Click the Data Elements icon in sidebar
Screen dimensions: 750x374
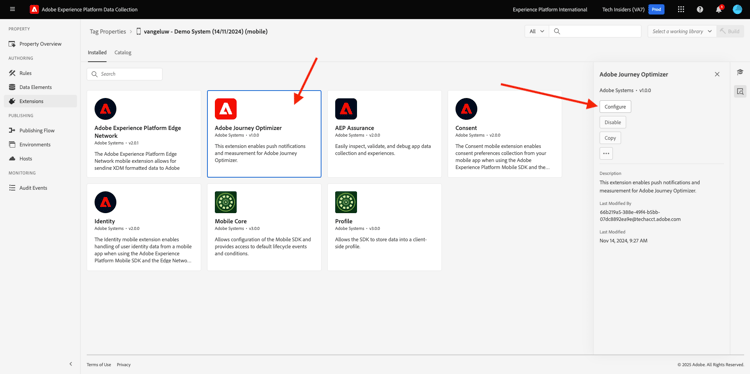click(12, 87)
